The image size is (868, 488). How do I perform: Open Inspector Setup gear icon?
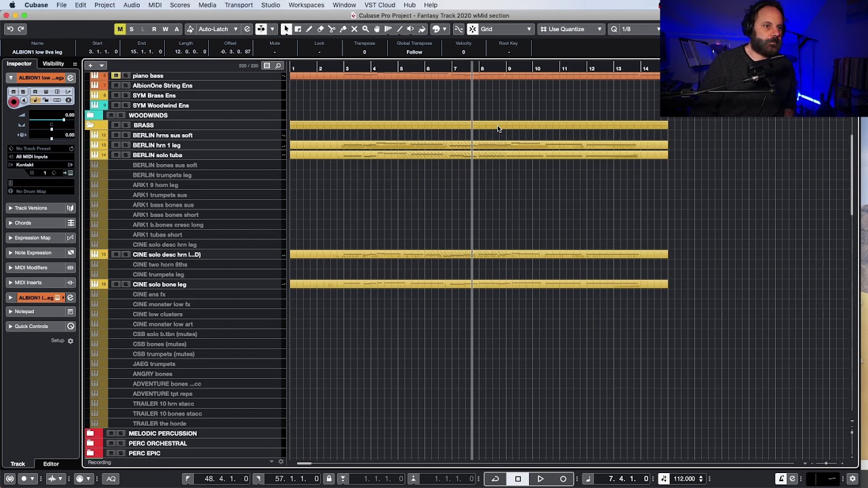[70, 341]
